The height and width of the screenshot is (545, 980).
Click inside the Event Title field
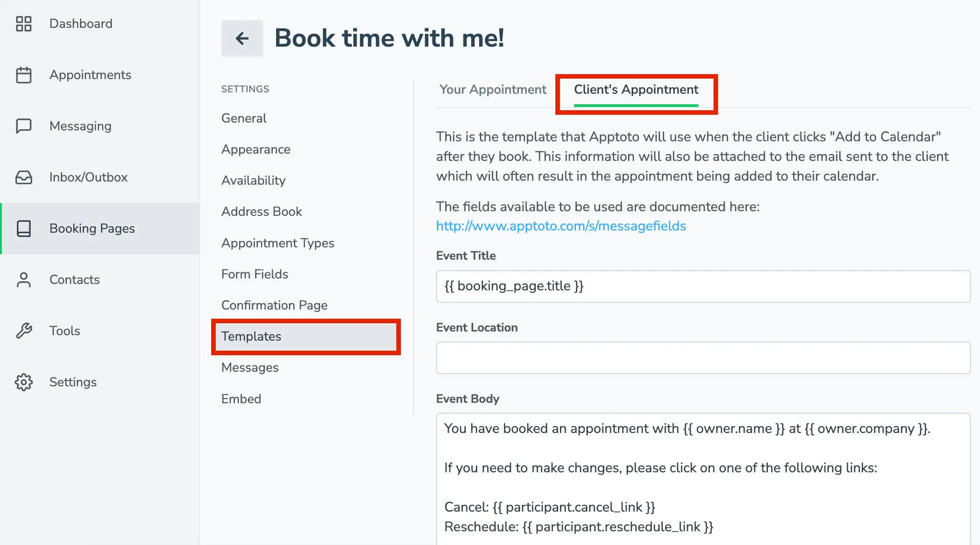tap(703, 286)
